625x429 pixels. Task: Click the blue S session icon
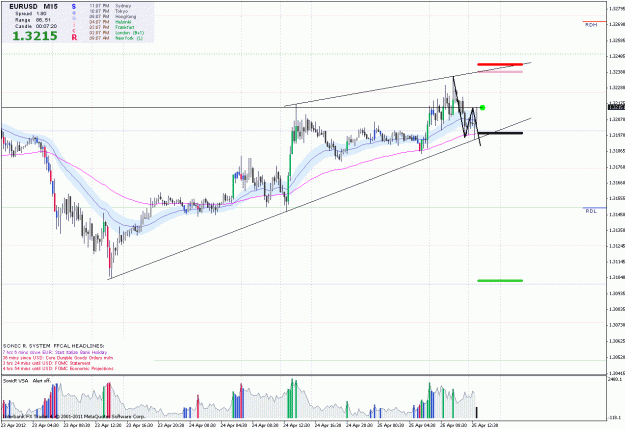click(x=74, y=7)
